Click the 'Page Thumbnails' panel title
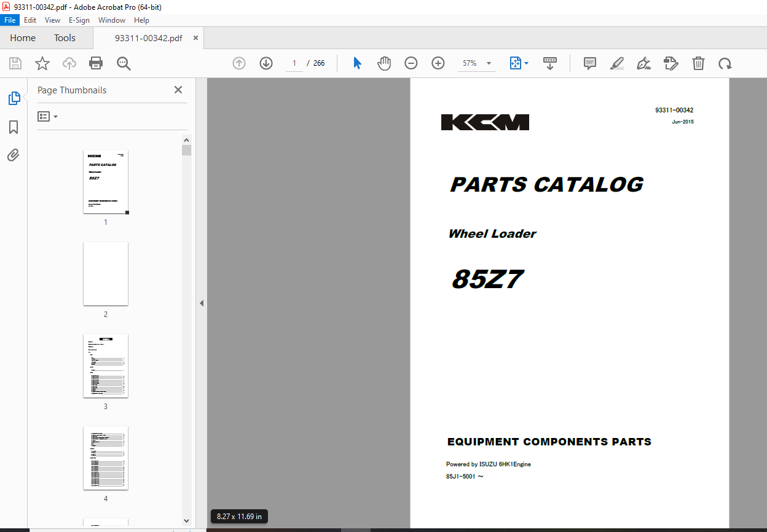The image size is (767, 532). click(72, 90)
